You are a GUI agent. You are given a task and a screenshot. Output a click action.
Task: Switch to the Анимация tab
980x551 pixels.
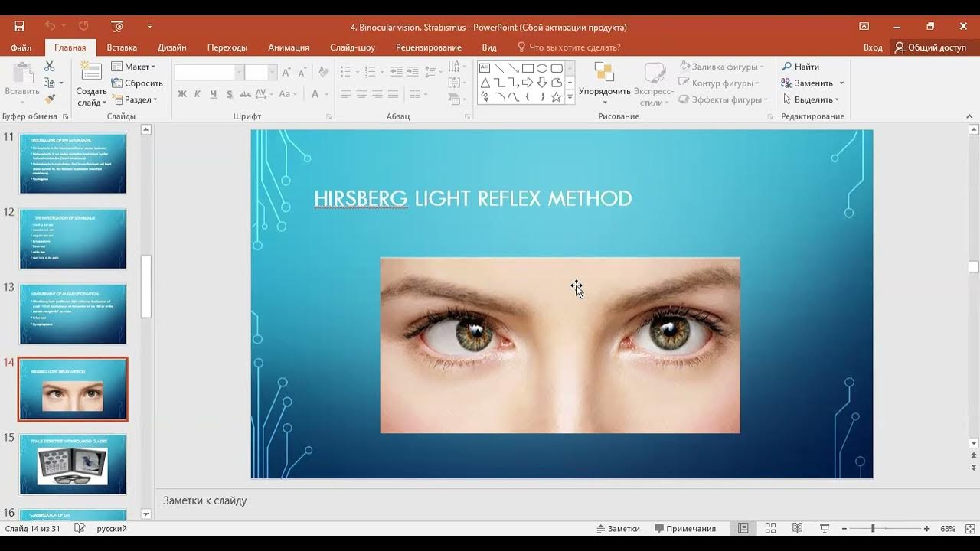pos(289,47)
